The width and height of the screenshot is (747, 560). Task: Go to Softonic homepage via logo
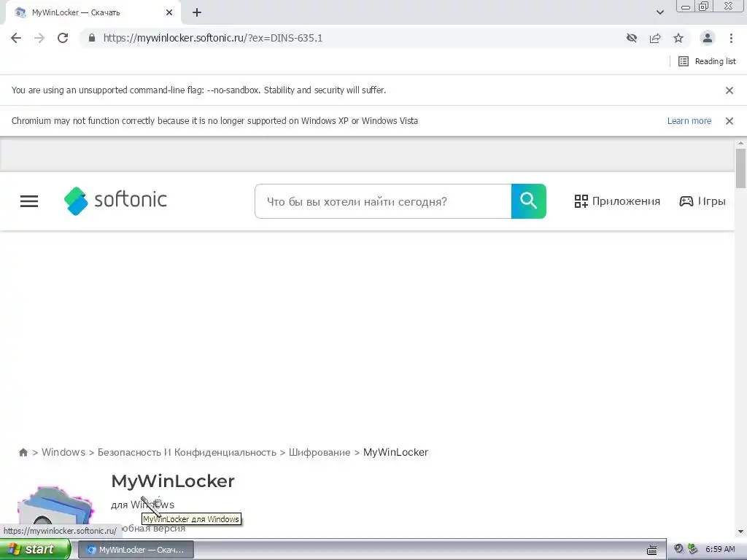tap(115, 201)
